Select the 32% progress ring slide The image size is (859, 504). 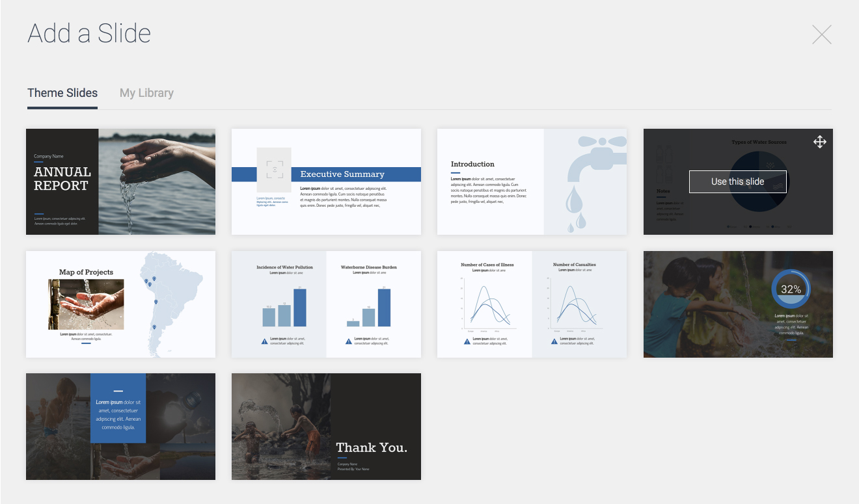pyautogui.click(x=738, y=304)
